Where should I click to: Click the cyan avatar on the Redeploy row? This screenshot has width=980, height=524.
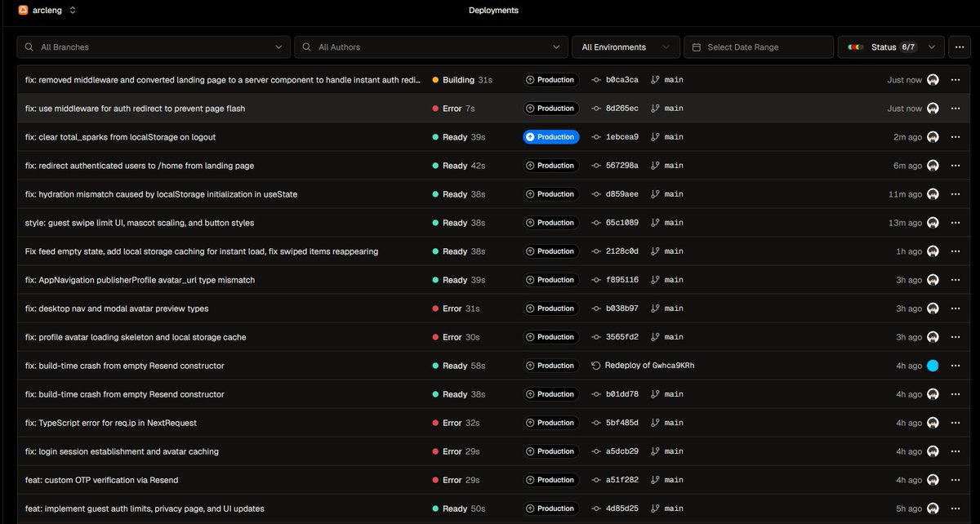933,366
